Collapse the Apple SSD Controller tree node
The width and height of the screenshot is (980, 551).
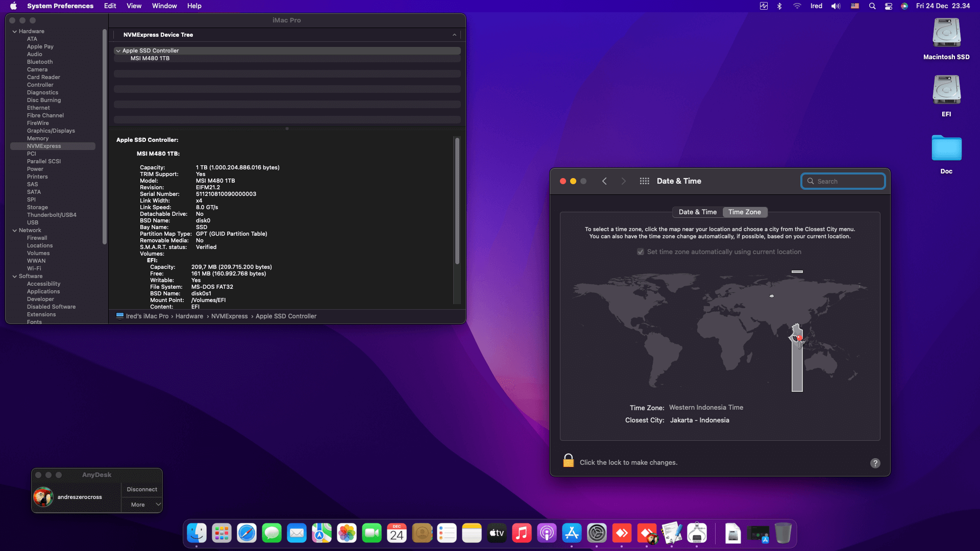118,51
